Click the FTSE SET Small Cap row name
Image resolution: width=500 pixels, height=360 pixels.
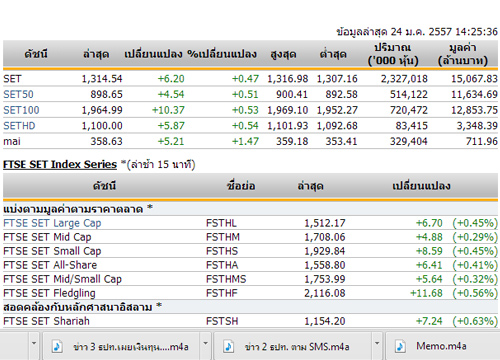[x=52, y=251]
